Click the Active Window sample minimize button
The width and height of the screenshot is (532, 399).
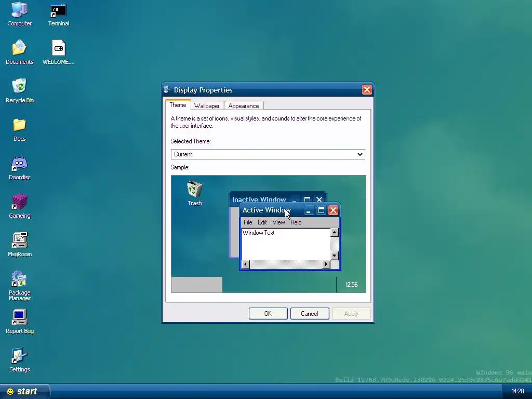click(x=309, y=210)
